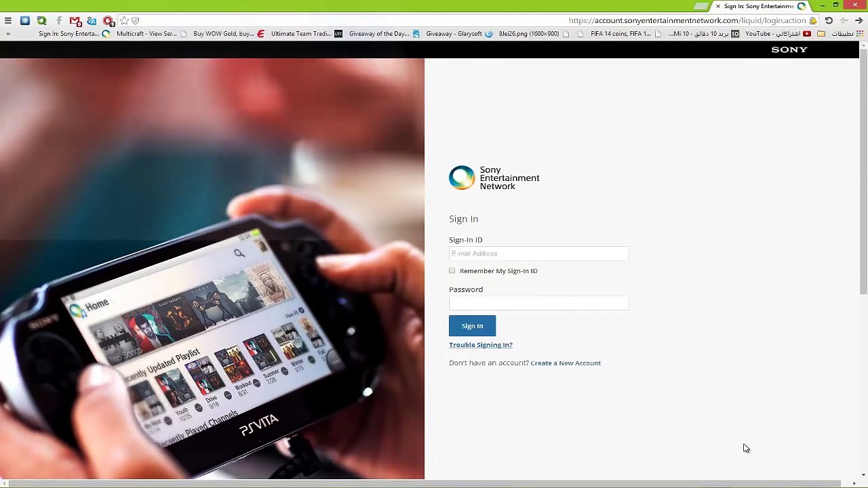
Task: Focus the E-mail Address field
Action: pos(538,253)
